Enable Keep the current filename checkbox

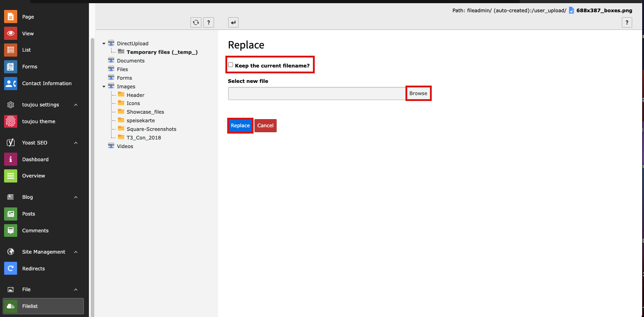pyautogui.click(x=231, y=65)
